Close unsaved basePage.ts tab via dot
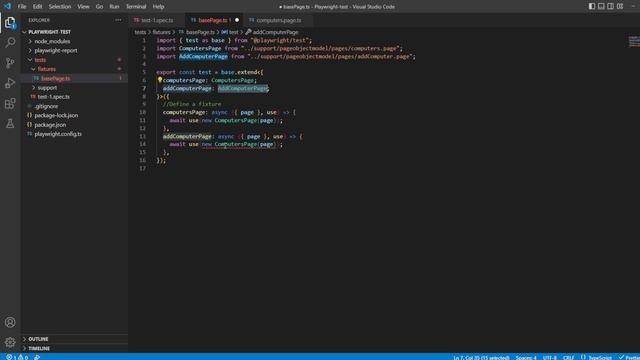Viewport: 640px width, 360px height. (x=237, y=20)
